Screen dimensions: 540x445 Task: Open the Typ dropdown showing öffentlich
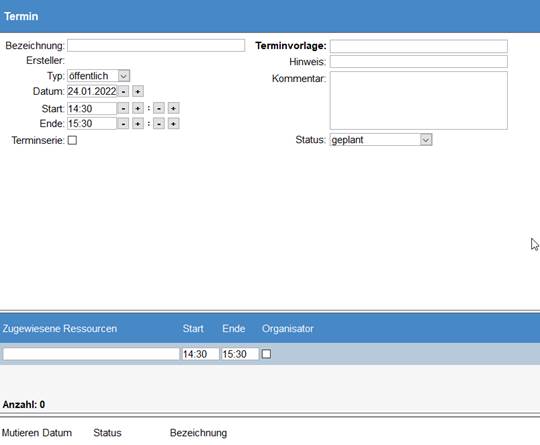[98, 76]
